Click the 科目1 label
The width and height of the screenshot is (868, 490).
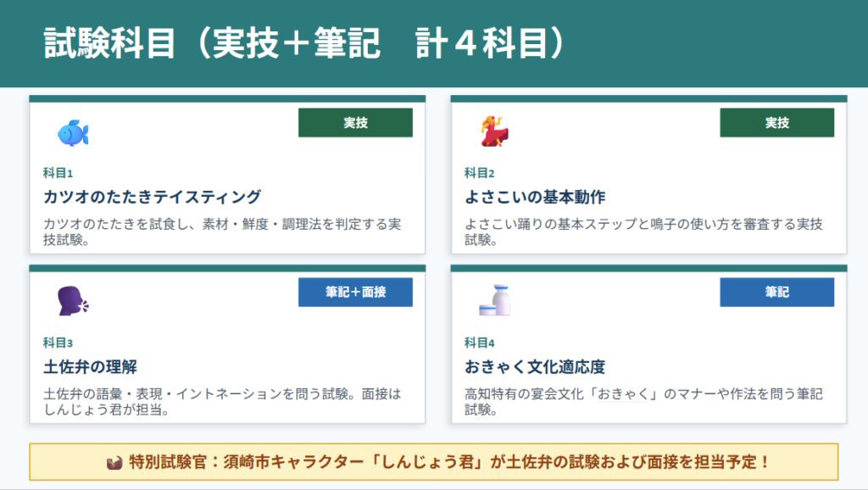pos(58,173)
